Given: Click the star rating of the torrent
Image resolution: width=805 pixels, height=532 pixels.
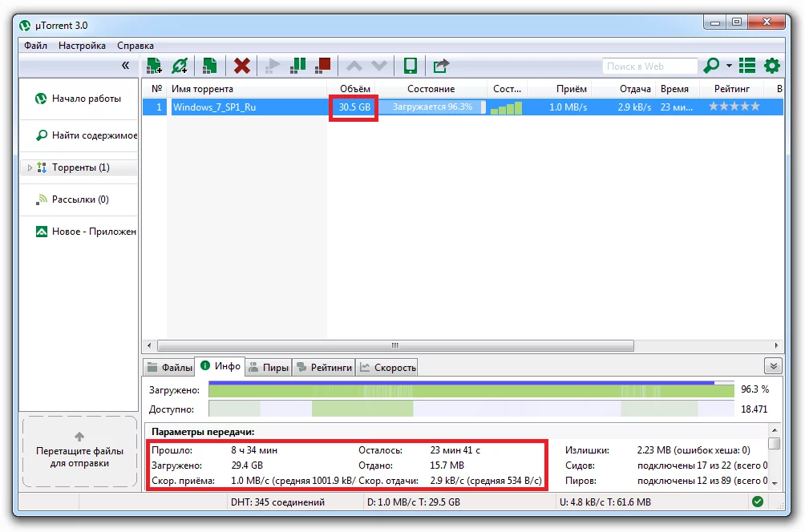Looking at the screenshot, I should point(734,107).
